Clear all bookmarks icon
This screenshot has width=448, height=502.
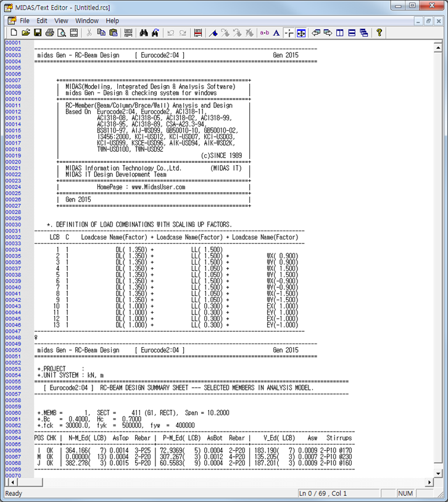pos(249,33)
